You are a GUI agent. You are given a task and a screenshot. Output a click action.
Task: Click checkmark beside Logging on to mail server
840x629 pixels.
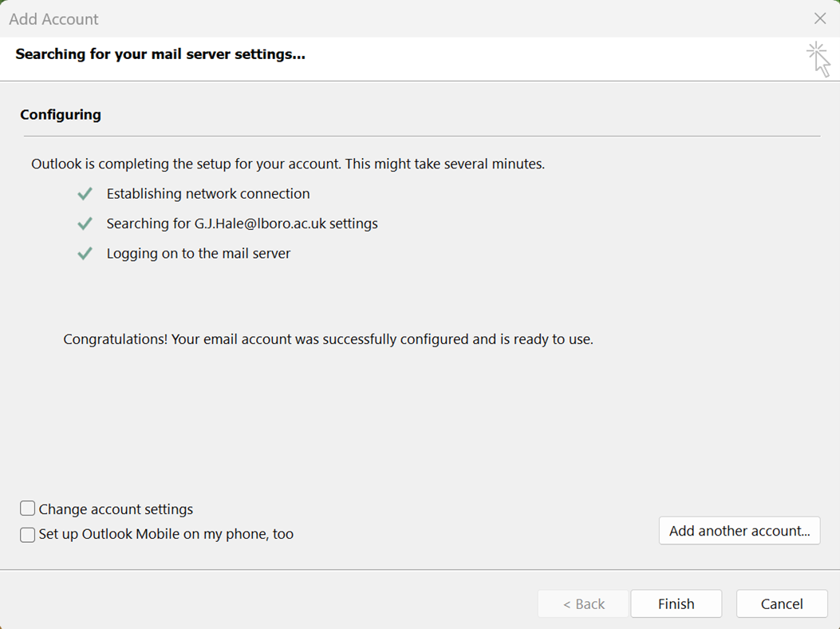[85, 254]
